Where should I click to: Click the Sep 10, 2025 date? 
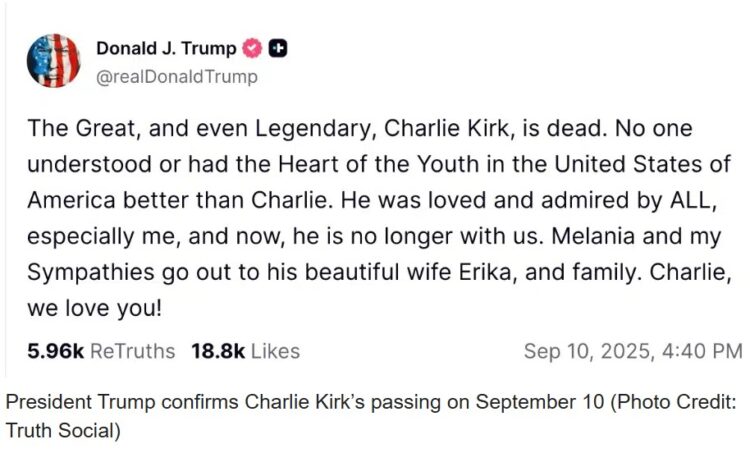tap(581, 351)
